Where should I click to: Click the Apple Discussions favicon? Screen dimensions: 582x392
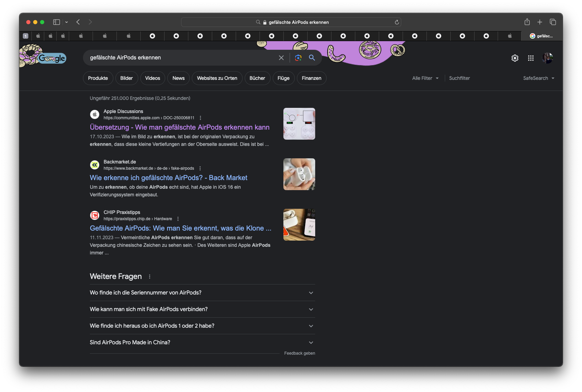[95, 114]
